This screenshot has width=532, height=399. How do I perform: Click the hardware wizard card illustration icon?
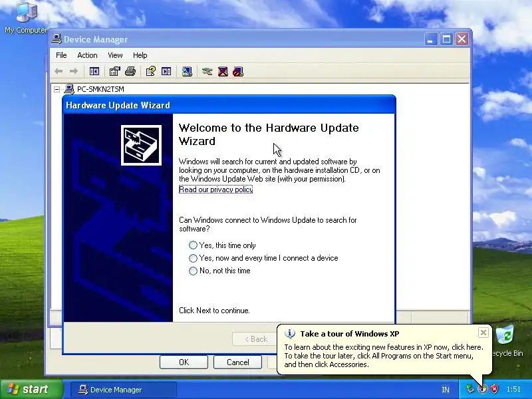coord(141,145)
